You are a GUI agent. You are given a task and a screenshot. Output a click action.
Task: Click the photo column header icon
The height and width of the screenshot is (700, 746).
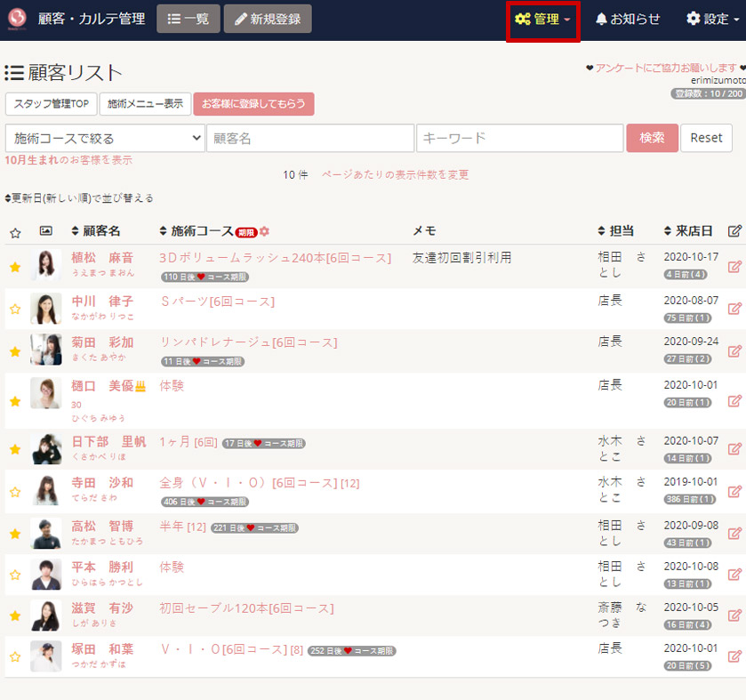pyautogui.click(x=45, y=230)
